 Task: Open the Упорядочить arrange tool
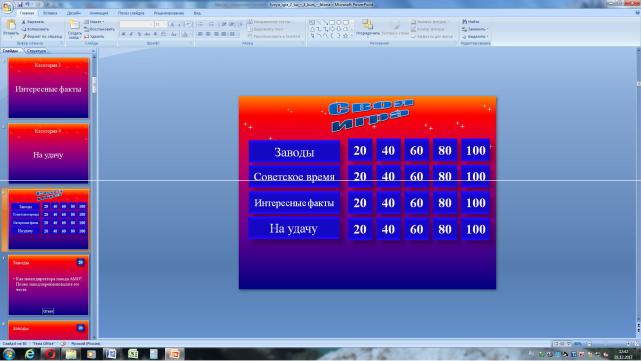368,28
